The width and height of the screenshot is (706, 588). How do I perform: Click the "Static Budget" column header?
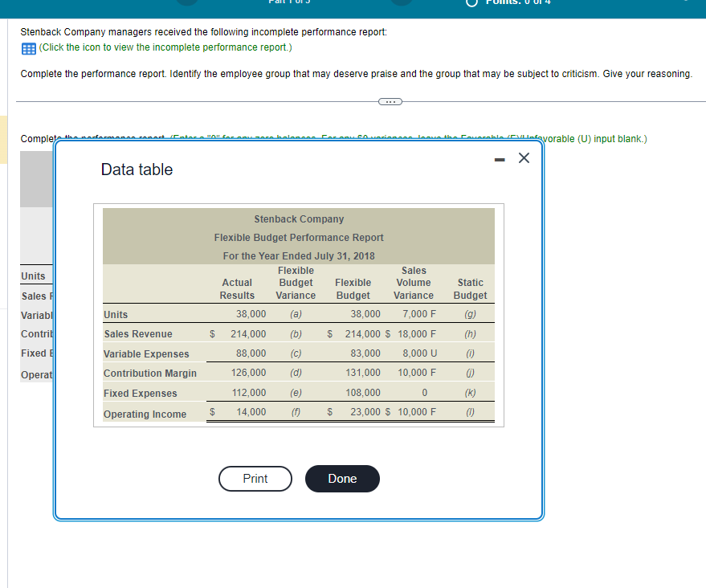coord(470,288)
